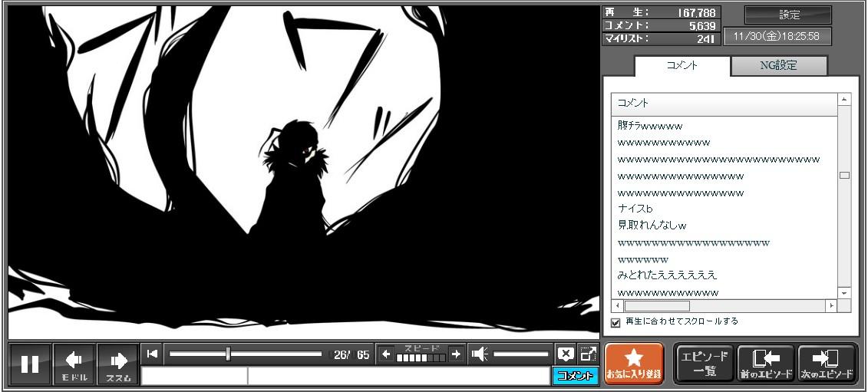
Task: Switch to the NG設定 tab
Action: [778, 66]
